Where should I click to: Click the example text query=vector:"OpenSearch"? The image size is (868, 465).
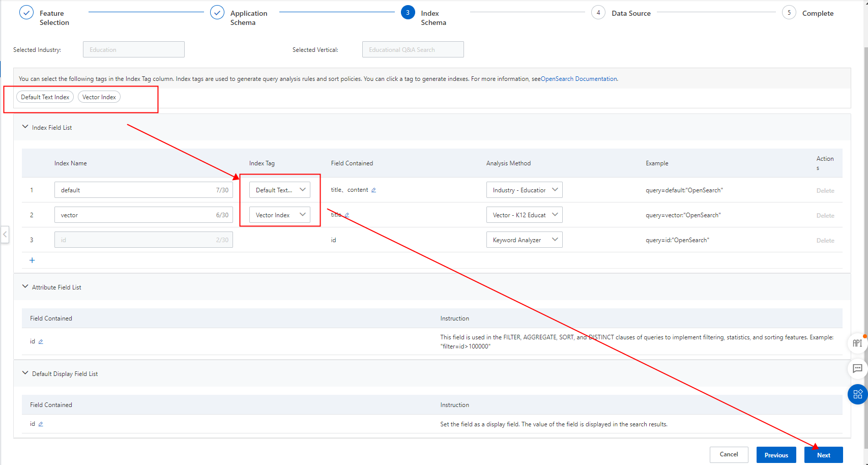click(683, 215)
